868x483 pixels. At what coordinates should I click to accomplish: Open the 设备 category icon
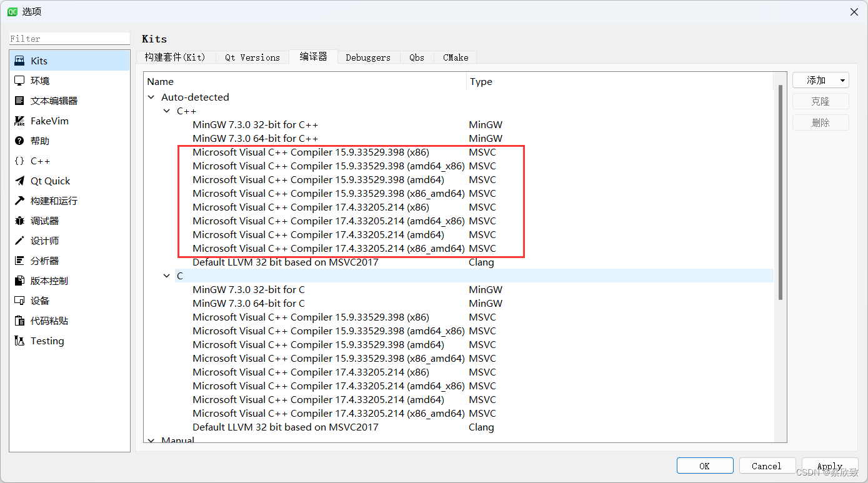(x=19, y=301)
